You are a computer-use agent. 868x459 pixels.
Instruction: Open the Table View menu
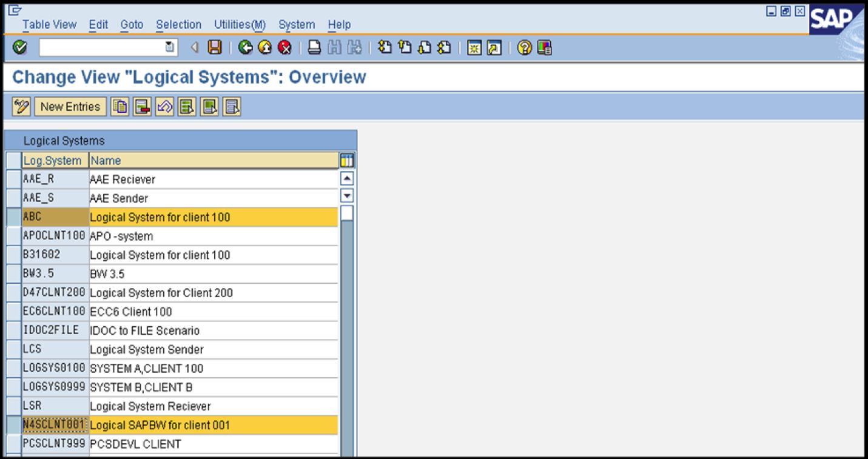pos(49,25)
